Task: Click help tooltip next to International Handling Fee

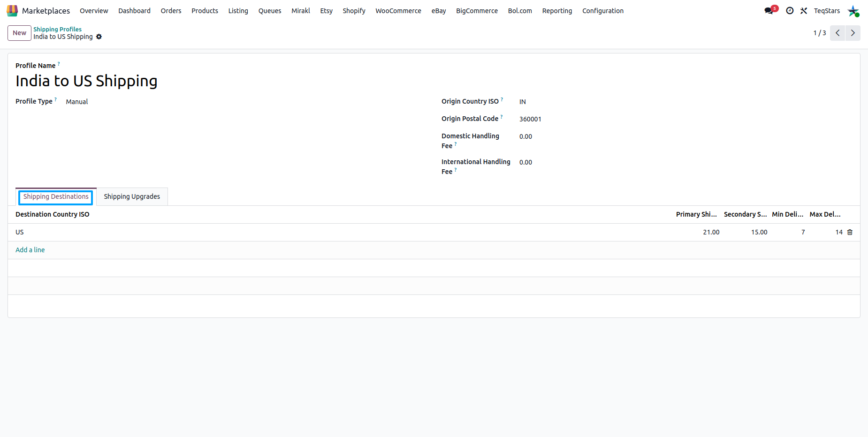Action: [x=455, y=170]
